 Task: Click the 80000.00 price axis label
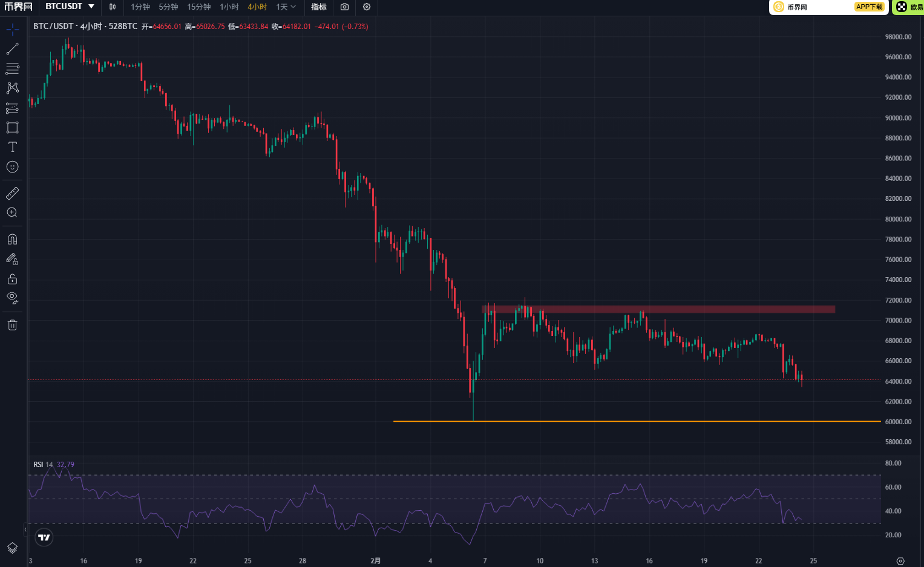coord(898,219)
